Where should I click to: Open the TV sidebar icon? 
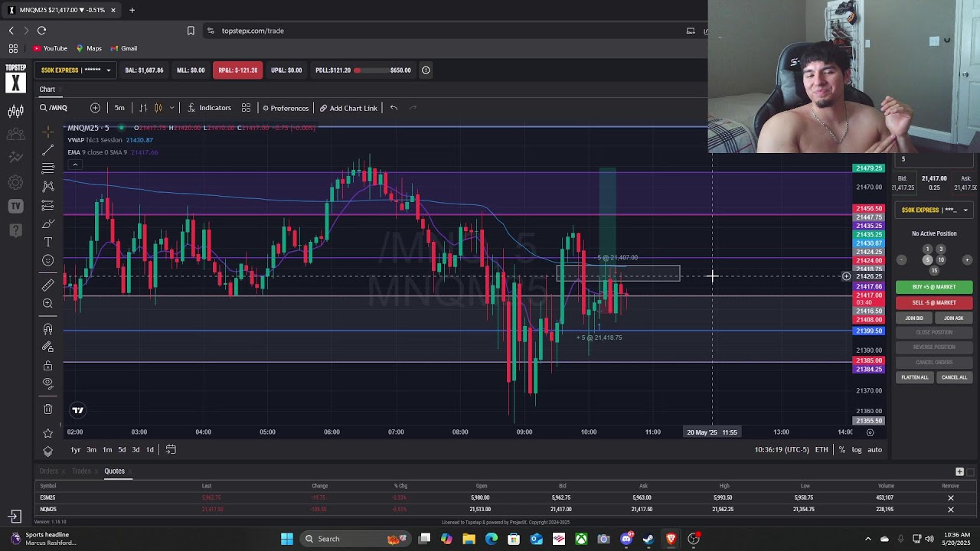(15, 206)
